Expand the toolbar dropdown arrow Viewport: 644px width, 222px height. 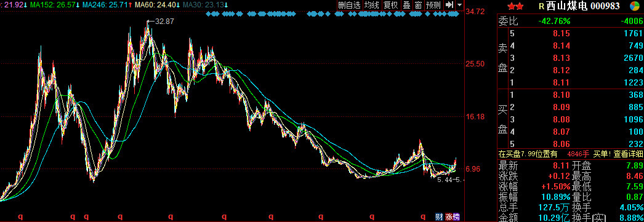pyautogui.click(x=459, y=5)
